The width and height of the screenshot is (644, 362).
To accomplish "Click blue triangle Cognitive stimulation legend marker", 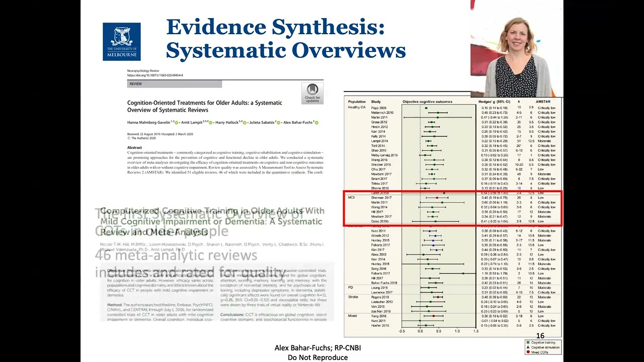I will coord(527,347).
